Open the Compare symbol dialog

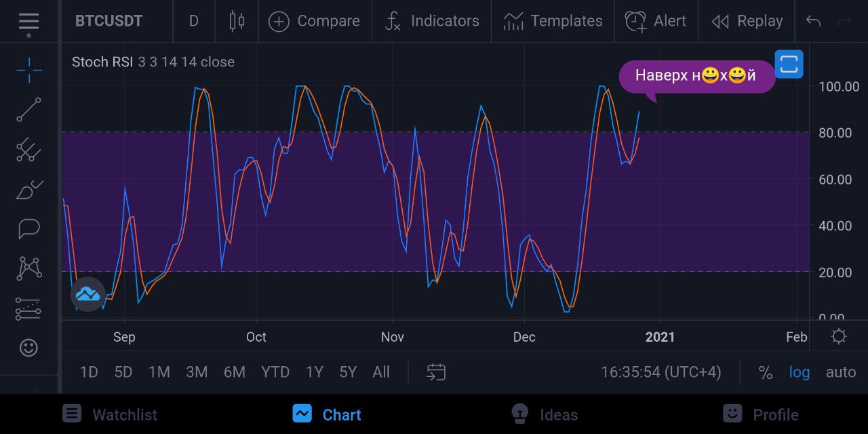(314, 21)
